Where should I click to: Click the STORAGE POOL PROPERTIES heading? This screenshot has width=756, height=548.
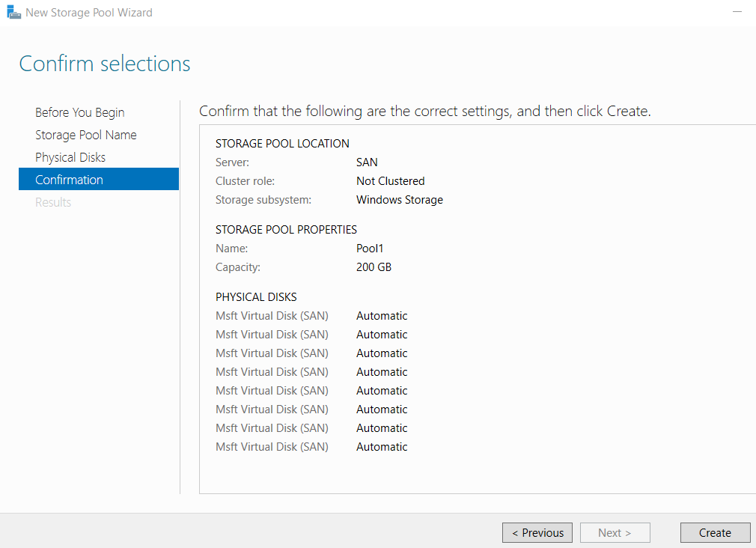coord(286,230)
